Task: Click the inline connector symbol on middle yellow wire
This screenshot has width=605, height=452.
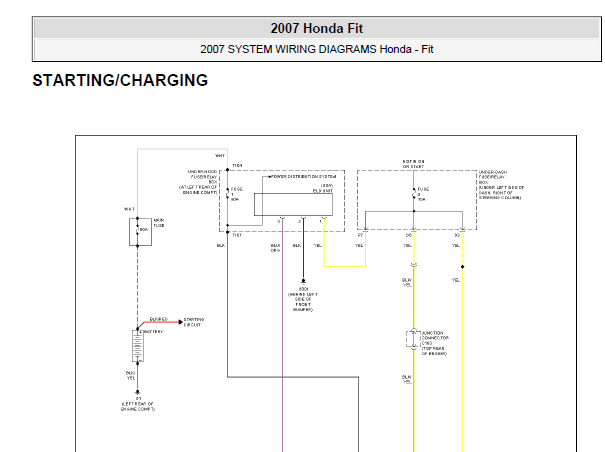Action: (414, 265)
